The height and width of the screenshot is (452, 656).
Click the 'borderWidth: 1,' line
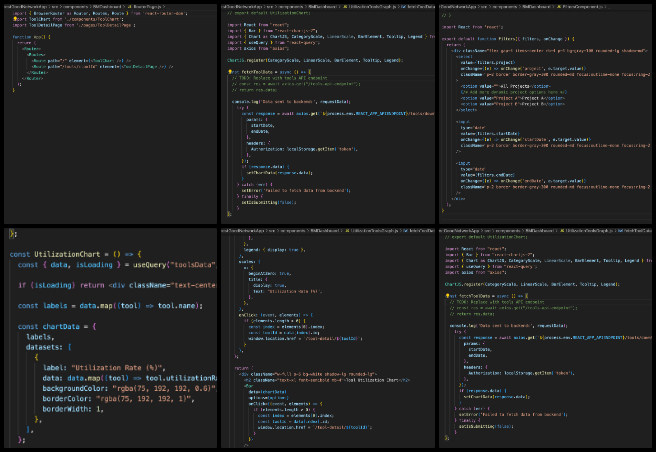pyautogui.click(x=73, y=409)
